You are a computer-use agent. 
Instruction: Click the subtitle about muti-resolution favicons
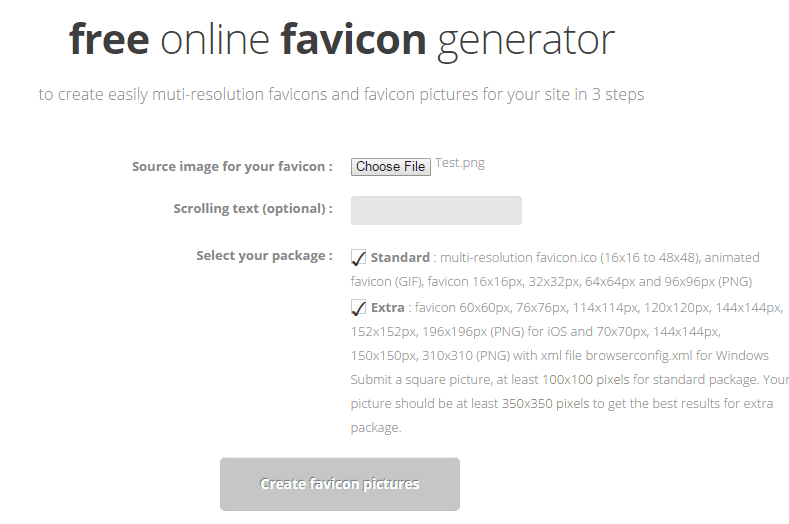click(341, 94)
